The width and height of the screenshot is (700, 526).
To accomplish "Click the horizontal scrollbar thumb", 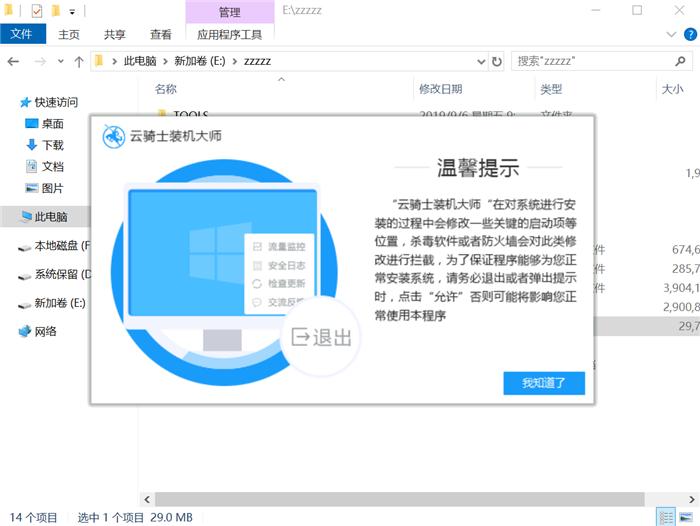I will 400,499.
